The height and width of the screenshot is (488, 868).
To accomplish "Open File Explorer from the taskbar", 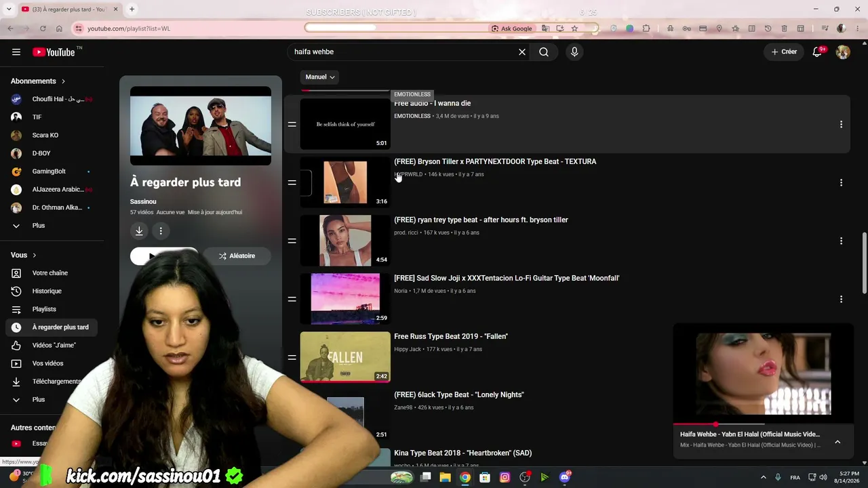I will 445,478.
